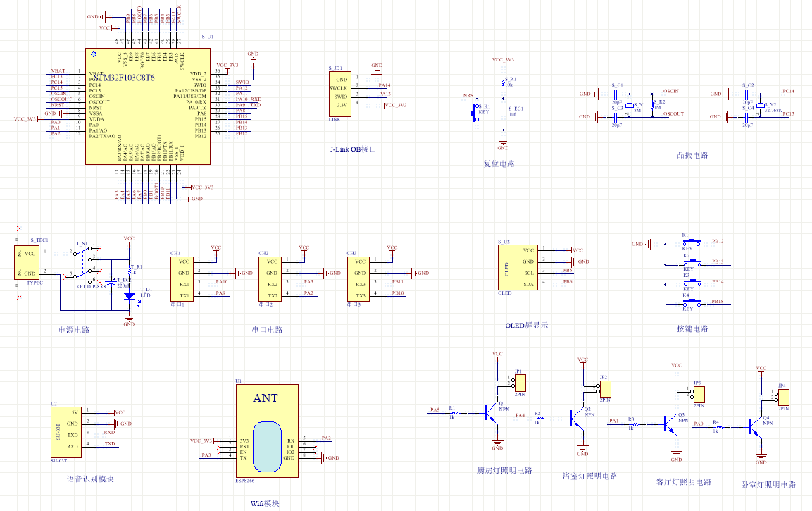Click the 客厅灯照明电路 label

pyautogui.click(x=684, y=481)
